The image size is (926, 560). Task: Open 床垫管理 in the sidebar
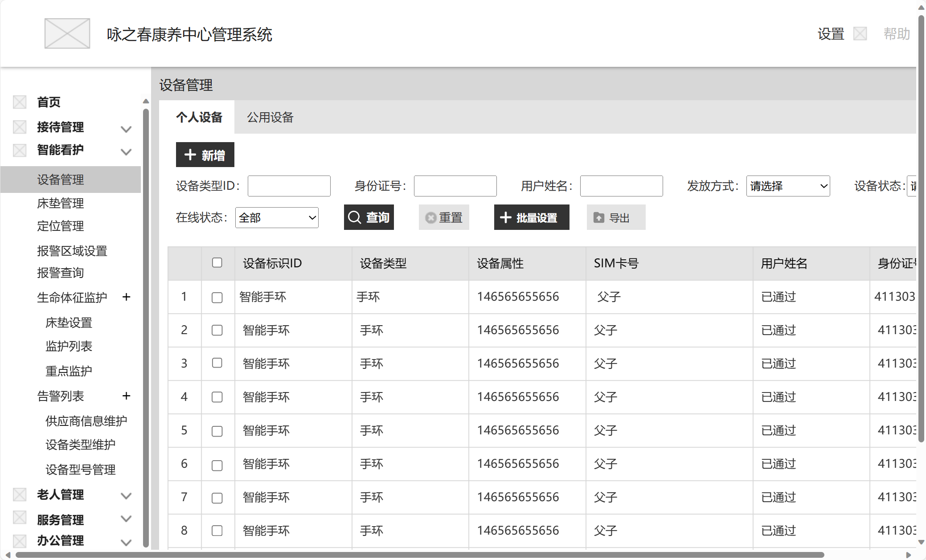[61, 203]
